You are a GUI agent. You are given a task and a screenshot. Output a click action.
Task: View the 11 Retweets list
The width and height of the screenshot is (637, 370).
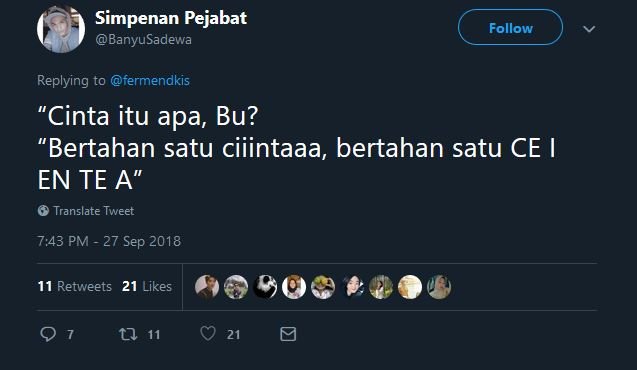pos(75,286)
